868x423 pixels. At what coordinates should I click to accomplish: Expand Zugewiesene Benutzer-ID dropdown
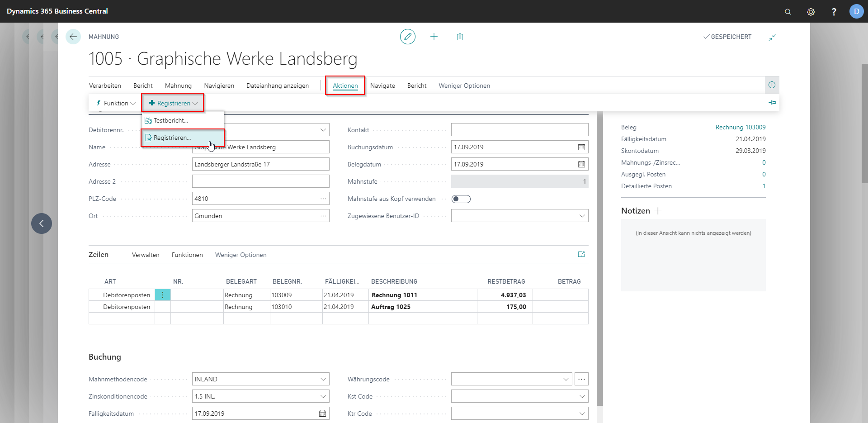click(x=582, y=216)
